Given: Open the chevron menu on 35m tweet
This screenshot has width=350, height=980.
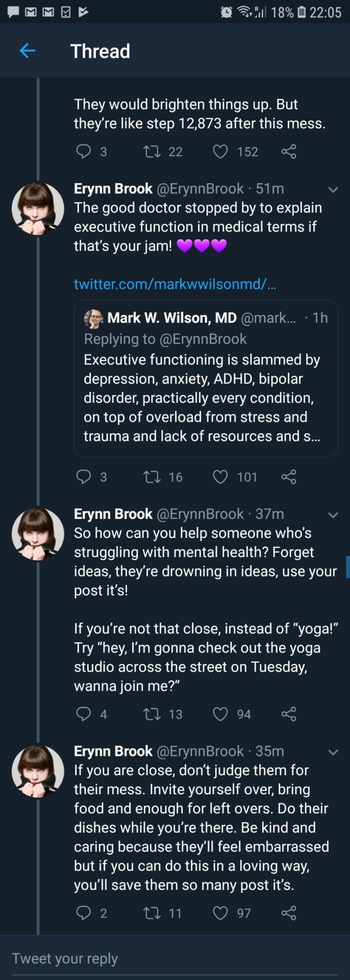Looking at the screenshot, I should coord(333,752).
